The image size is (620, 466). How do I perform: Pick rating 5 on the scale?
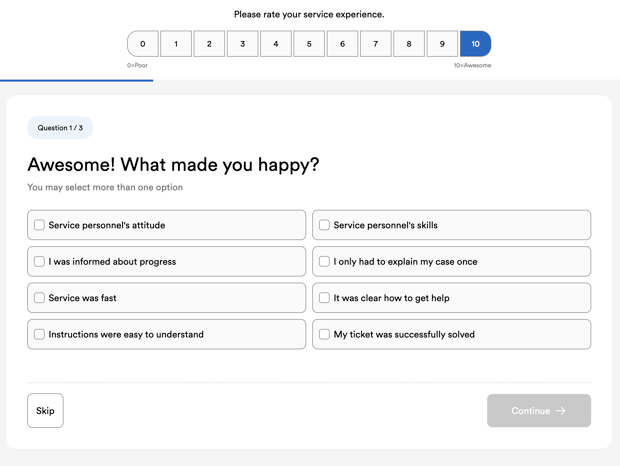tap(309, 44)
